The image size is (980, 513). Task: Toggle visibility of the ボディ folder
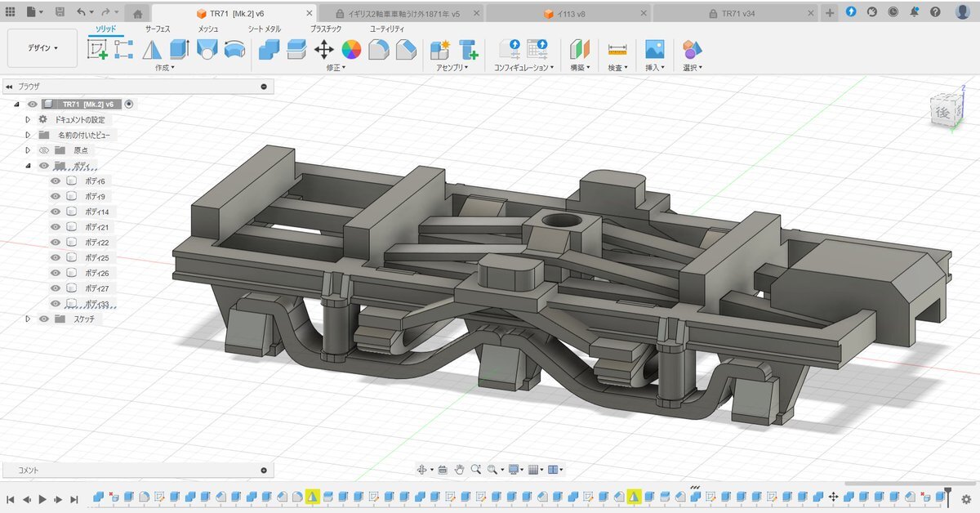(44, 165)
